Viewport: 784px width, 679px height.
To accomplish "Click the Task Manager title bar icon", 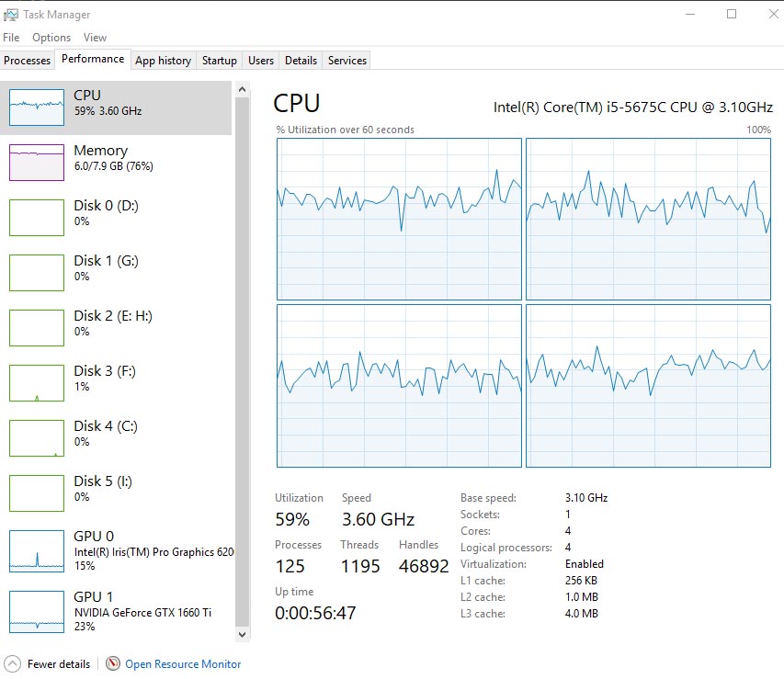I will tap(11, 15).
